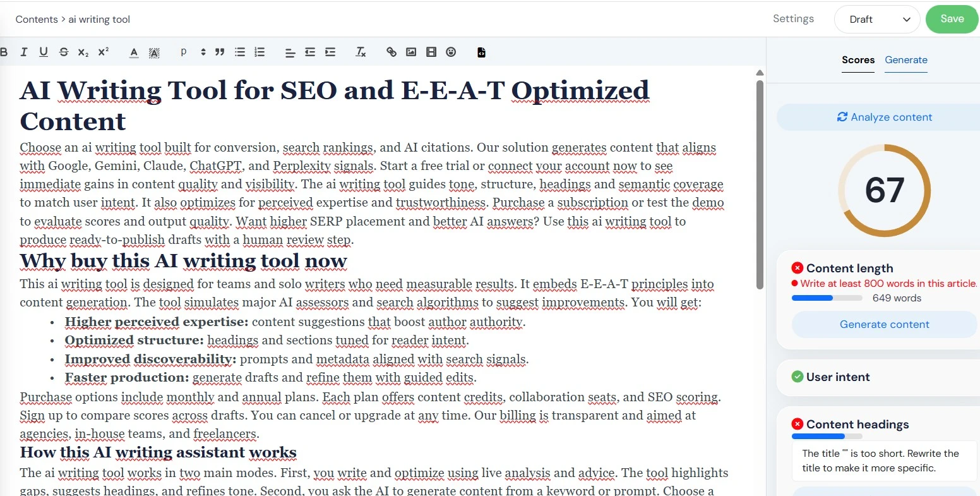Decrease paragraph indent
The height and width of the screenshot is (496, 980).
310,52
